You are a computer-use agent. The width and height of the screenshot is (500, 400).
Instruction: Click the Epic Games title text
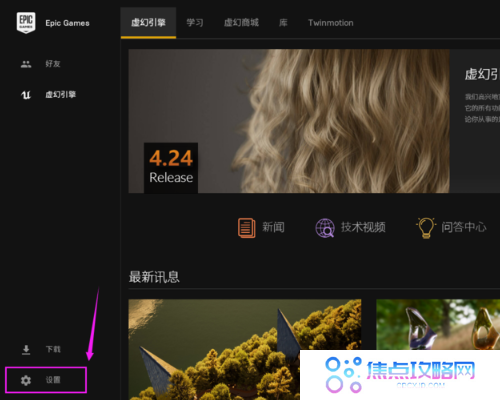click(x=67, y=23)
